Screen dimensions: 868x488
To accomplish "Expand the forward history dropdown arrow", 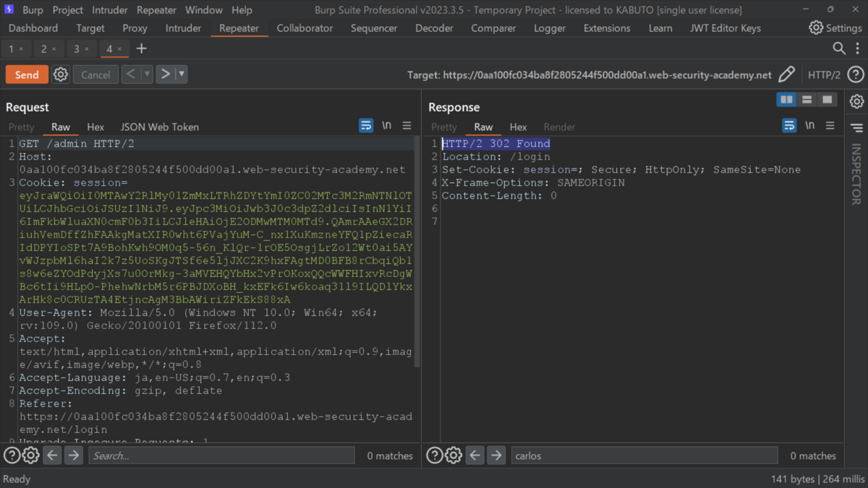I will tap(182, 74).
